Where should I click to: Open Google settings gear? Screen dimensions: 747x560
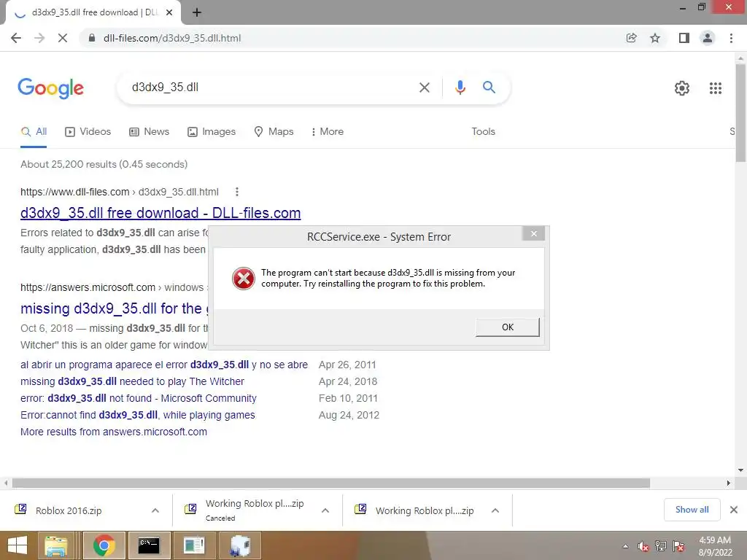(682, 88)
